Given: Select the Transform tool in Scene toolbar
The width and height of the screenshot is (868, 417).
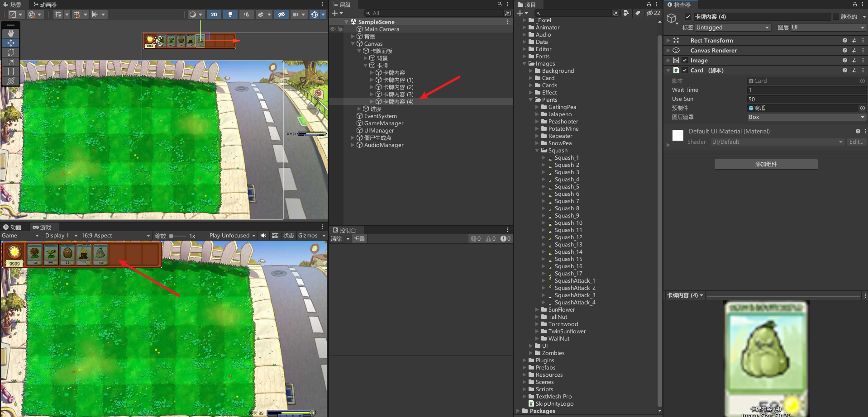Looking at the screenshot, I should (x=11, y=81).
